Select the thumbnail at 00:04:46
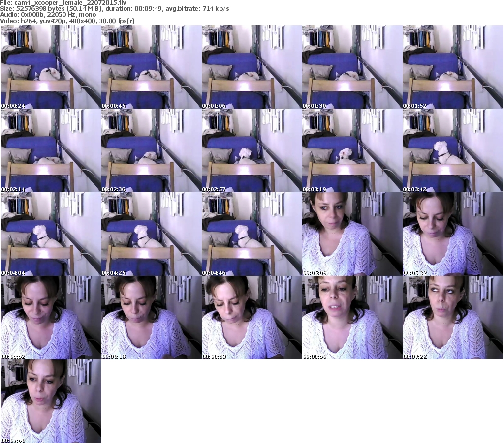 [x=252, y=234]
